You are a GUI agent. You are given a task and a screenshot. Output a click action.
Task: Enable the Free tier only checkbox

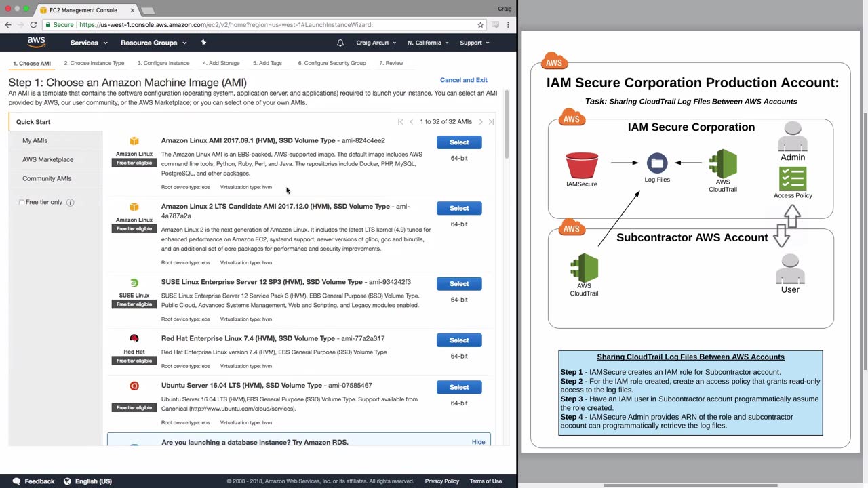pyautogui.click(x=22, y=203)
